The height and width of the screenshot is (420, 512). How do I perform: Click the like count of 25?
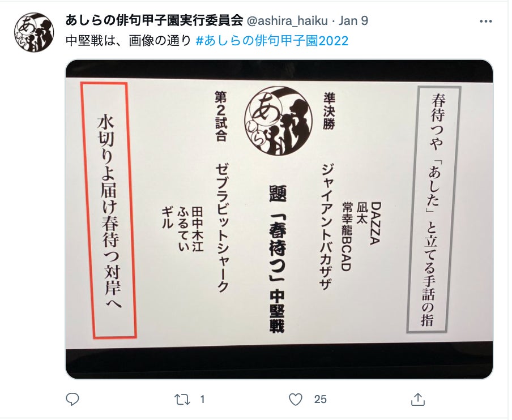[320, 400]
